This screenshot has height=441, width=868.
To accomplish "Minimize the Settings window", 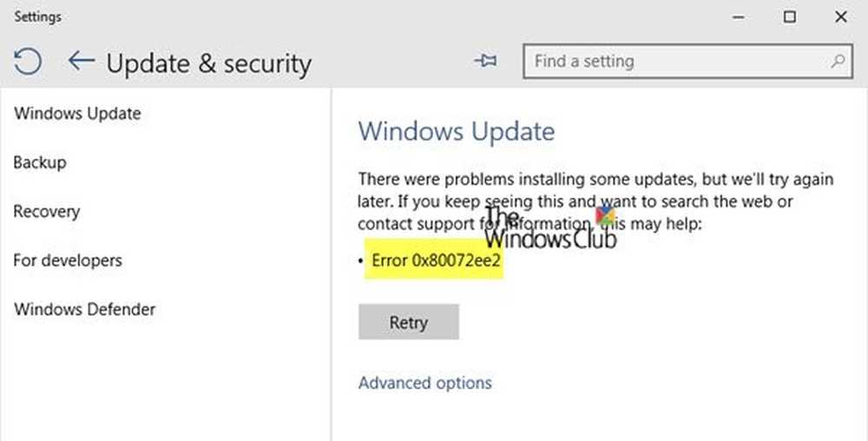I will pyautogui.click(x=738, y=16).
